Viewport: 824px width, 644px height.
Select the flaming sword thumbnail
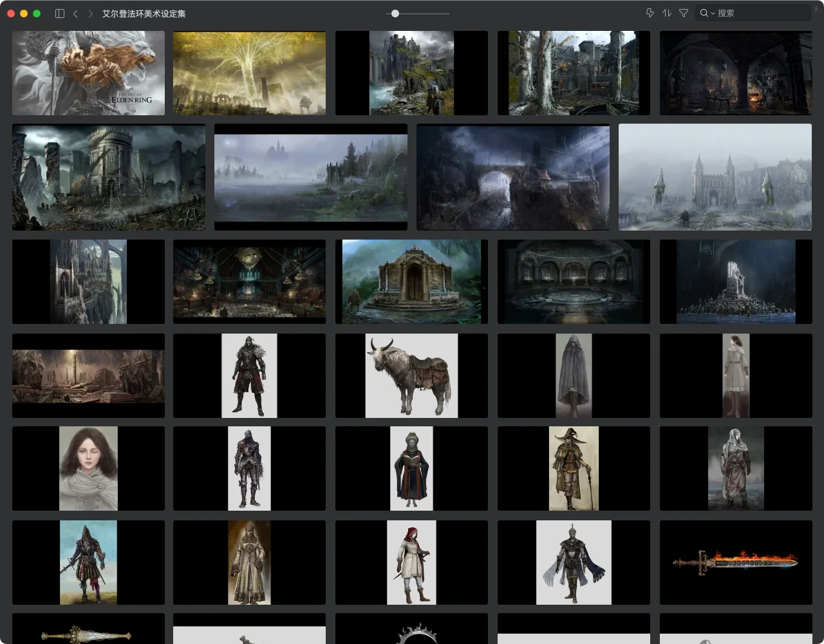click(736, 563)
